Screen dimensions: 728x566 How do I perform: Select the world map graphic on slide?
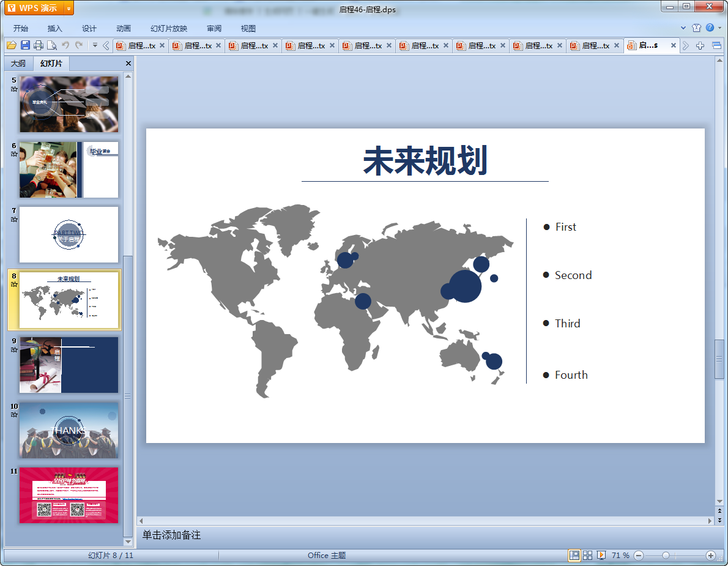tap(336, 301)
